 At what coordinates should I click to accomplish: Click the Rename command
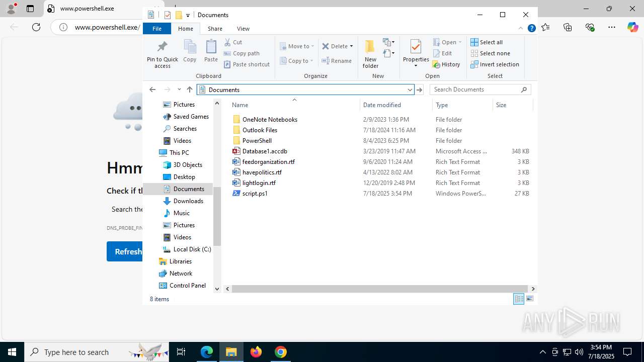pyautogui.click(x=337, y=61)
